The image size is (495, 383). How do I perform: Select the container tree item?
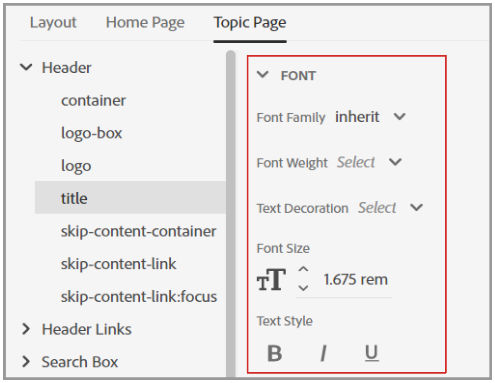tap(93, 100)
